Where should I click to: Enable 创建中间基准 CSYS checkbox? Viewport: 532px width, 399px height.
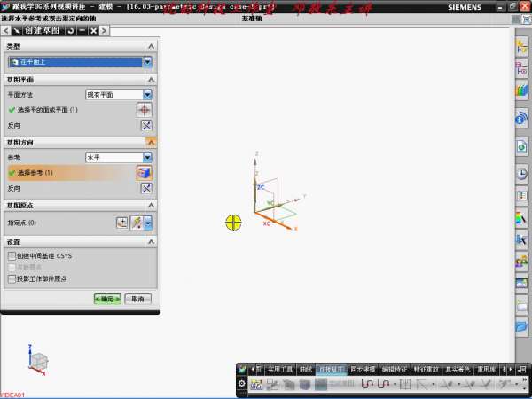(12, 256)
